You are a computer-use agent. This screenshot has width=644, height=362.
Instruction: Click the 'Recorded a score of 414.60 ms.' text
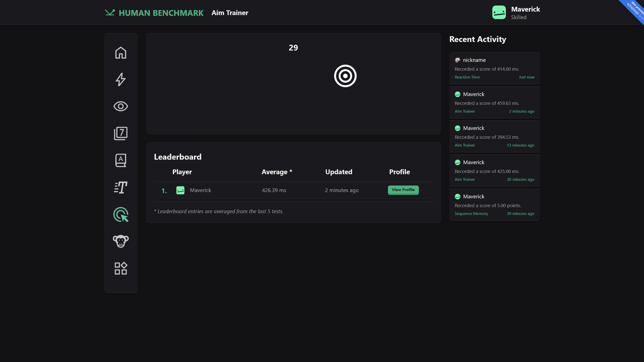[487, 69]
